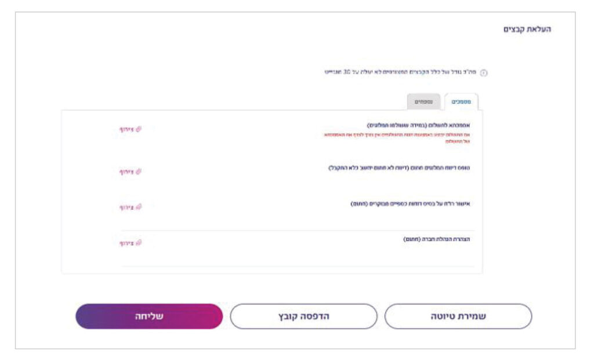The width and height of the screenshot is (594, 364).
Task: Click paperclip icon for טופס דיווח תמלוגים row
Action: click(139, 172)
